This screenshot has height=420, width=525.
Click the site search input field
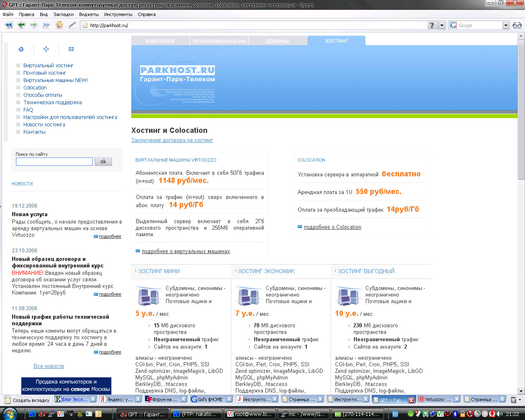pyautogui.click(x=54, y=162)
